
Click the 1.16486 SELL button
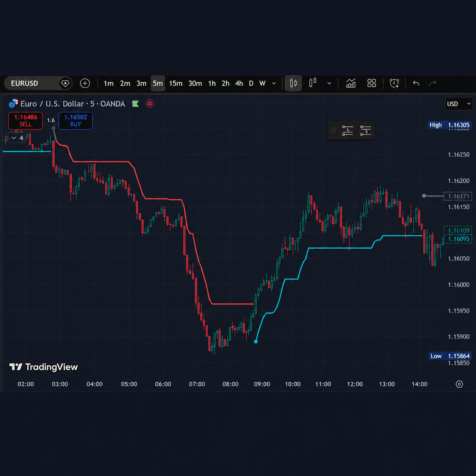pyautogui.click(x=26, y=121)
